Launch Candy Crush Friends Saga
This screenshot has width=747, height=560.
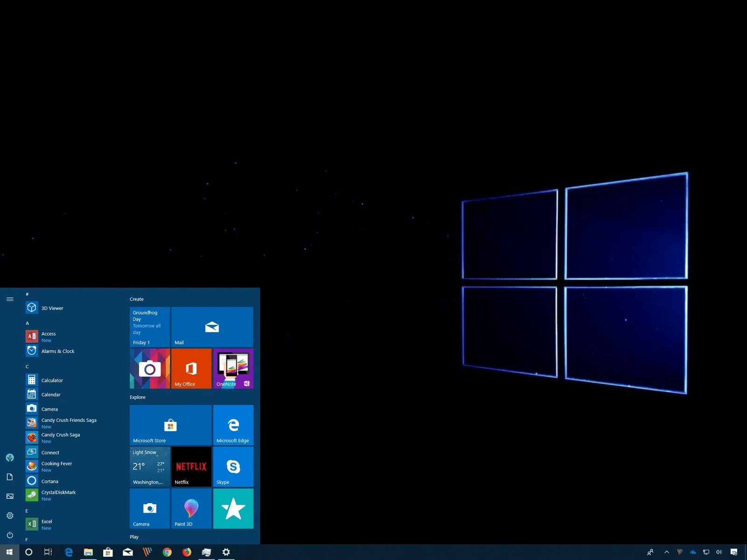pyautogui.click(x=70, y=423)
